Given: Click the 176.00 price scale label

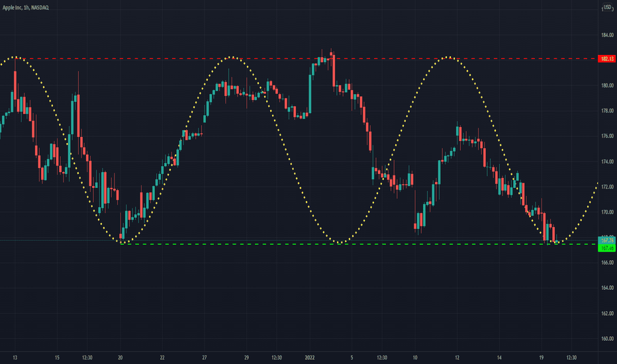Looking at the screenshot, I should click(607, 136).
